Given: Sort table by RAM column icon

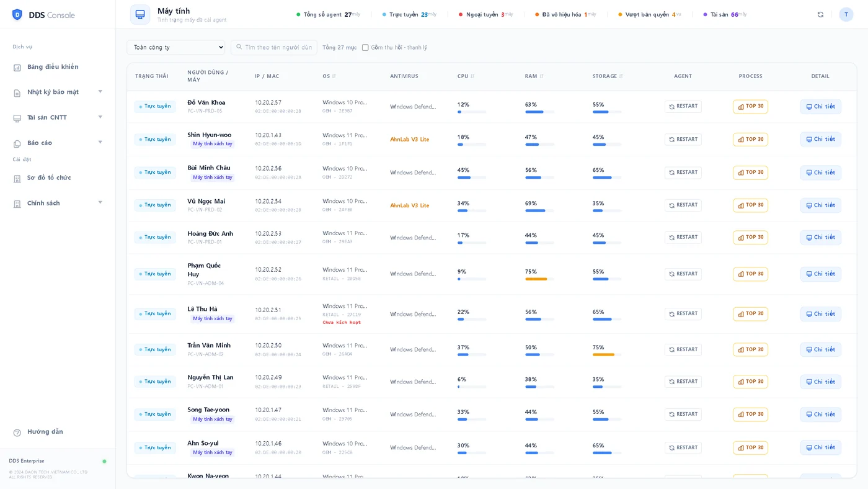Looking at the screenshot, I should (541, 76).
